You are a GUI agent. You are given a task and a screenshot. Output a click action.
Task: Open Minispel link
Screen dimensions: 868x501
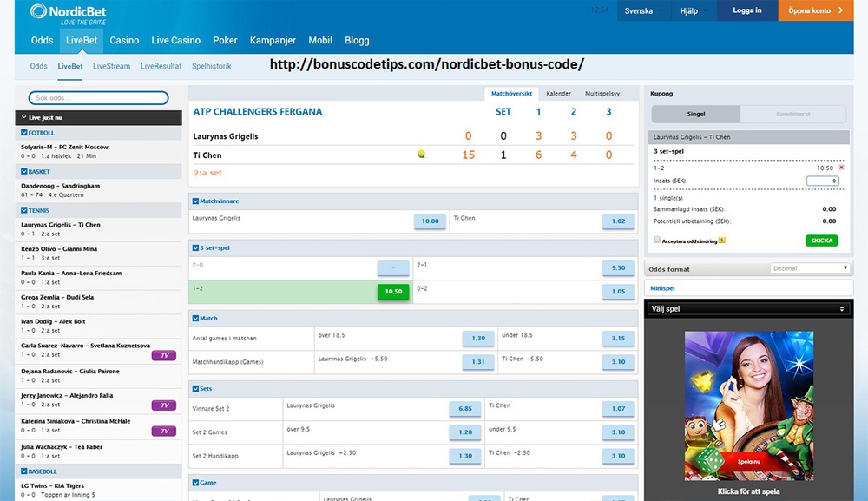(x=662, y=288)
